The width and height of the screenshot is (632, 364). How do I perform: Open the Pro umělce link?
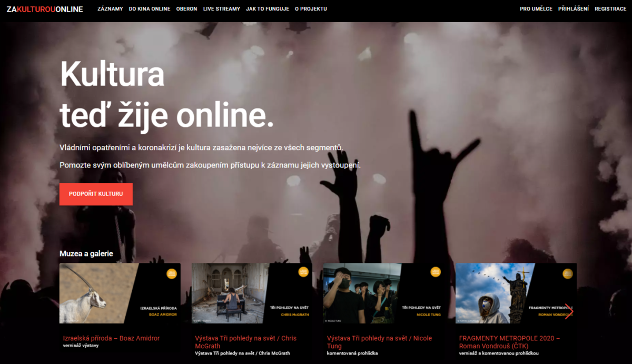[536, 9]
